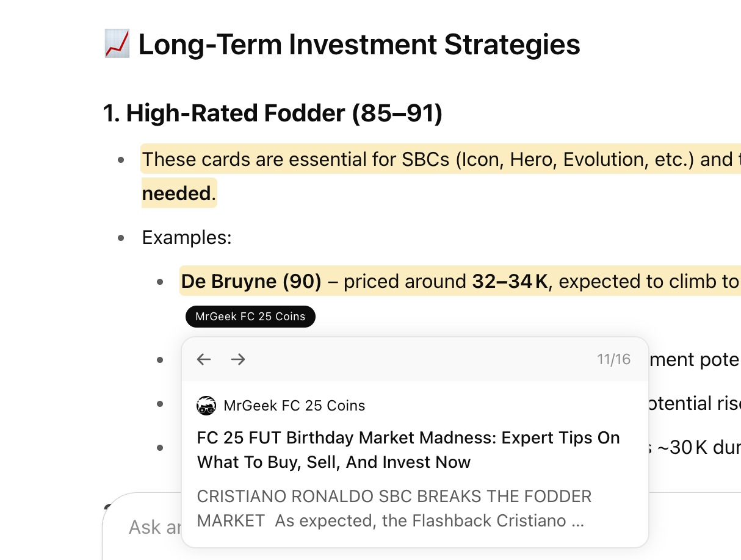Viewport: 741px width, 560px height.
Task: Click the 11/16 citation counter
Action: 613,359
